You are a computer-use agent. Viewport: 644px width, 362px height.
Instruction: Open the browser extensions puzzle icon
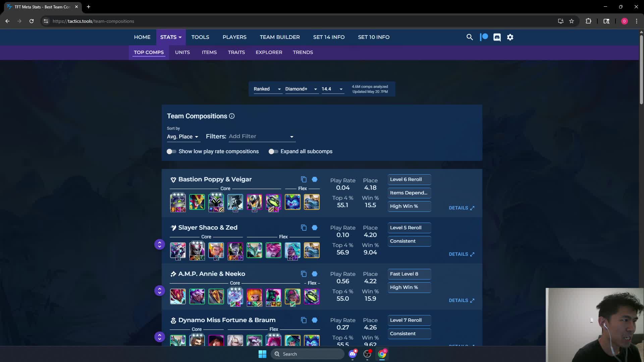click(x=588, y=21)
